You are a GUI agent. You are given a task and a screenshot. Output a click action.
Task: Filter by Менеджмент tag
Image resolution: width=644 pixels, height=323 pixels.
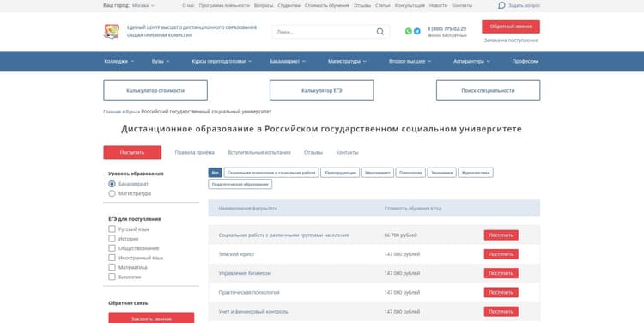[x=378, y=173]
